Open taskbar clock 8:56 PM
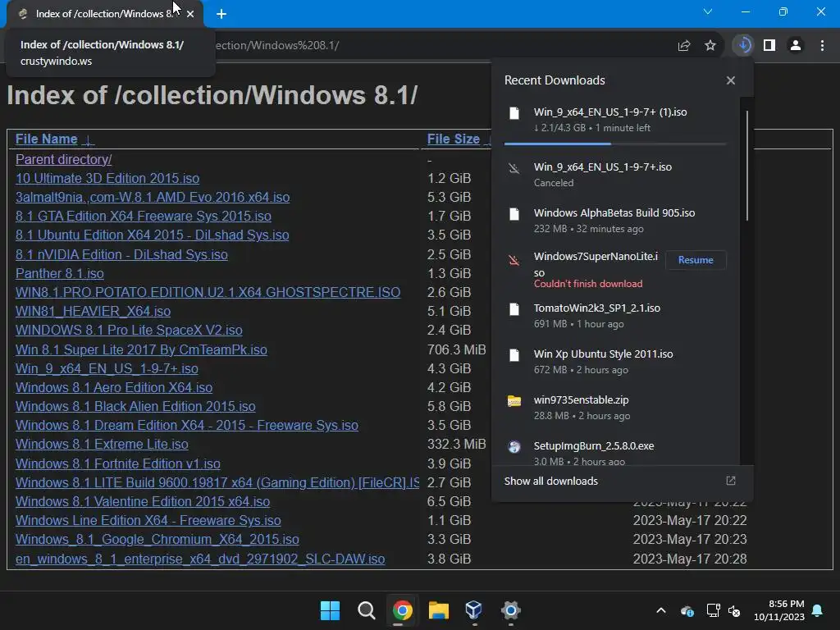The image size is (840, 630). (x=779, y=610)
